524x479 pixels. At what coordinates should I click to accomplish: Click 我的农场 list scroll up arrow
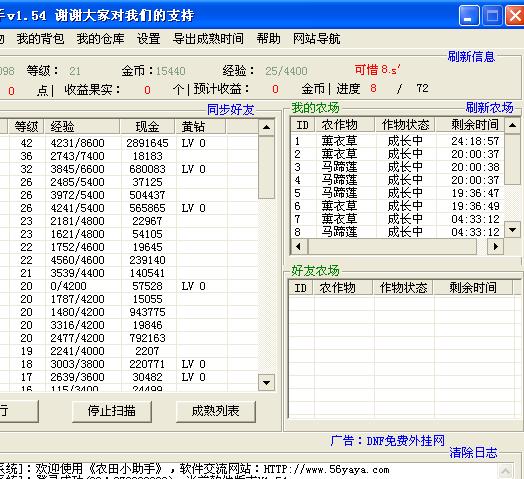point(512,125)
